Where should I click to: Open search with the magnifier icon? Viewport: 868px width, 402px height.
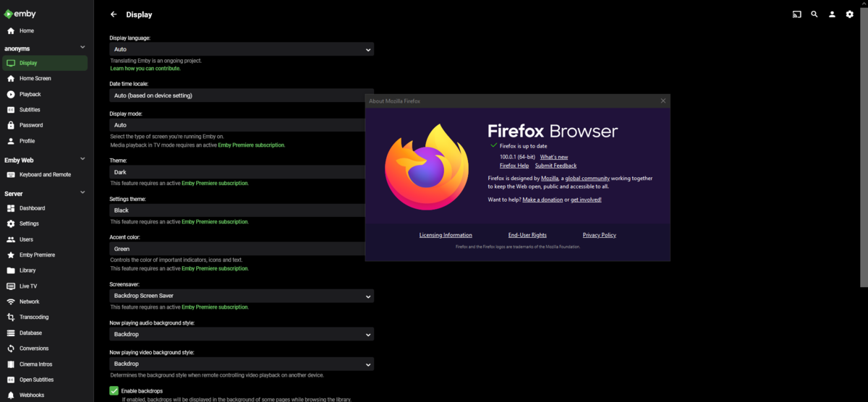814,14
